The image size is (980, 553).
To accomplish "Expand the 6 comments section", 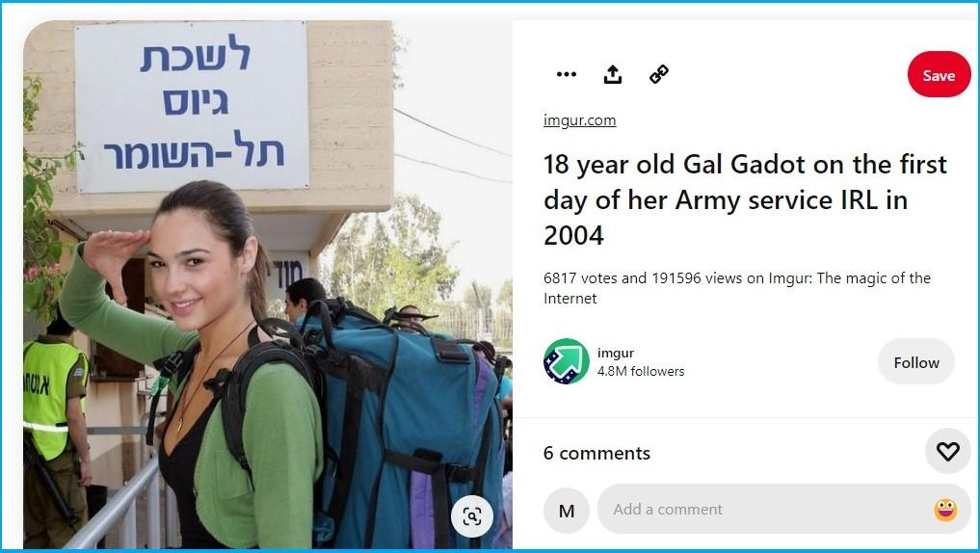I will point(596,453).
